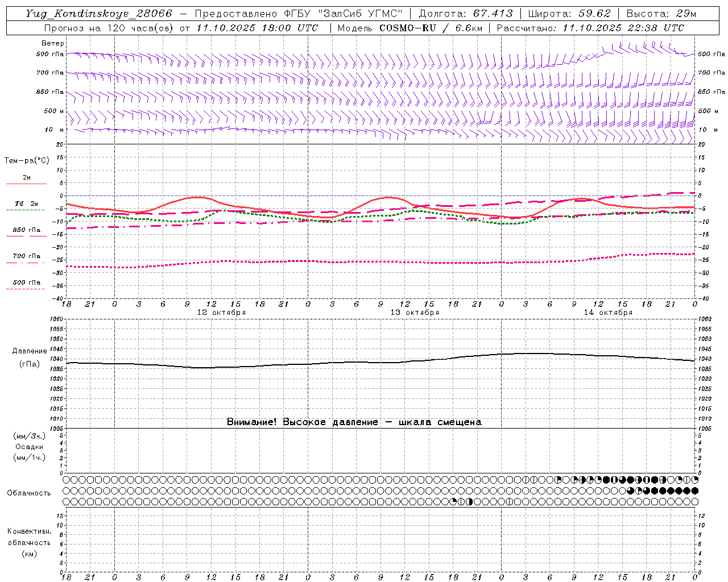
Task: Click the forecast period text Прогноз на 120 часа(ов)
Action: 109,28
